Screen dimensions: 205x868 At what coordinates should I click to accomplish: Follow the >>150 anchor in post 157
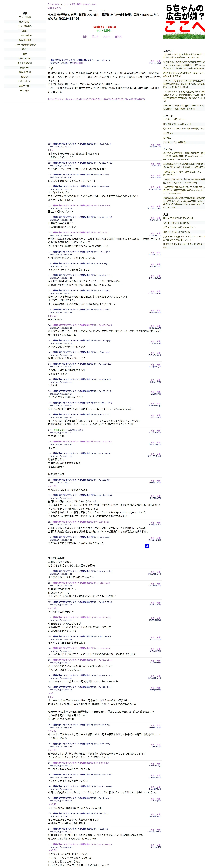(52, 608)
